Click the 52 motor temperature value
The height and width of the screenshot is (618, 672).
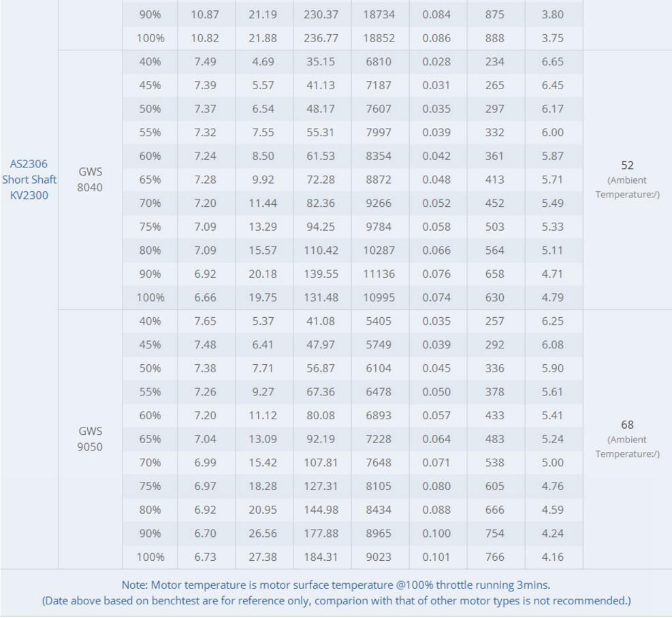[627, 165]
